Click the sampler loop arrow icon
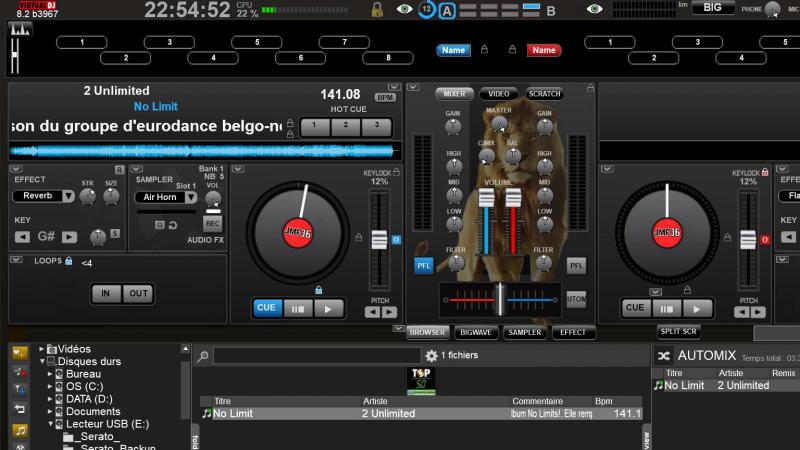Viewport: 800px width, 450px height. tap(173, 225)
